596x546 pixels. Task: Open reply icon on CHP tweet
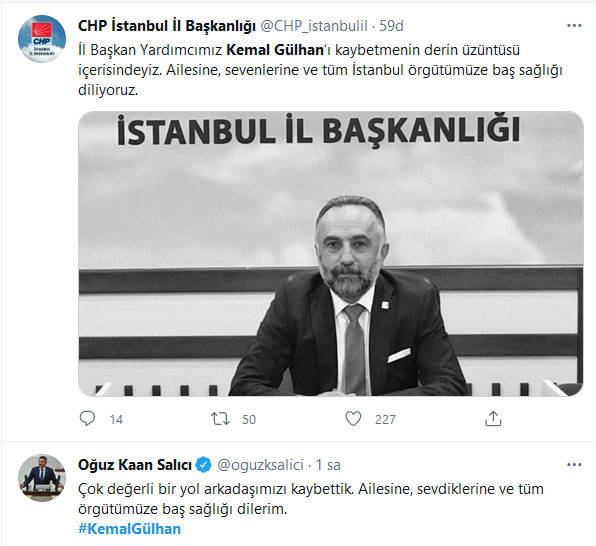tap(87, 418)
